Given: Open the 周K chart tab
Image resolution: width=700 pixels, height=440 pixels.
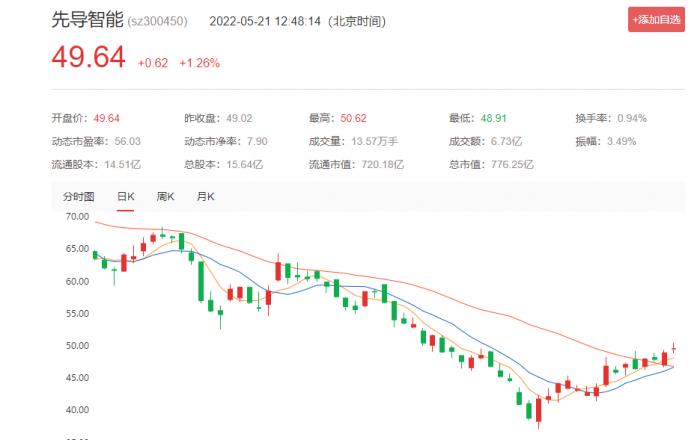Looking at the screenshot, I should pyautogui.click(x=166, y=196).
